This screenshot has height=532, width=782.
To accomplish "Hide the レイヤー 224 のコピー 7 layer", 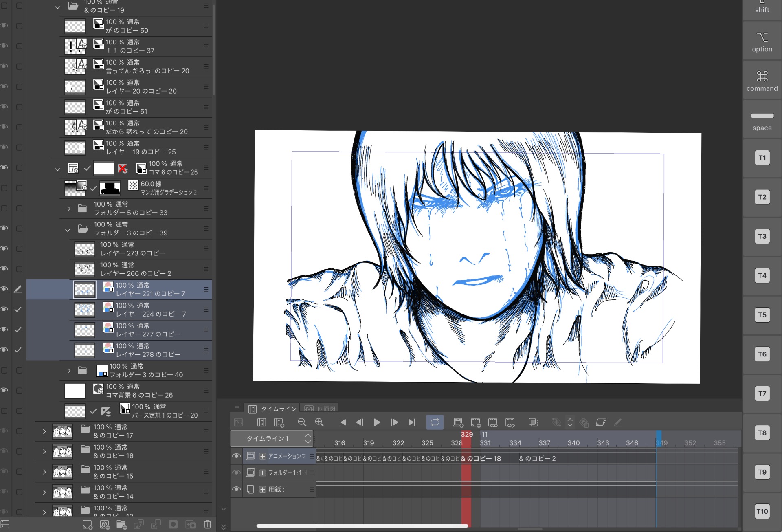I will click(4, 310).
